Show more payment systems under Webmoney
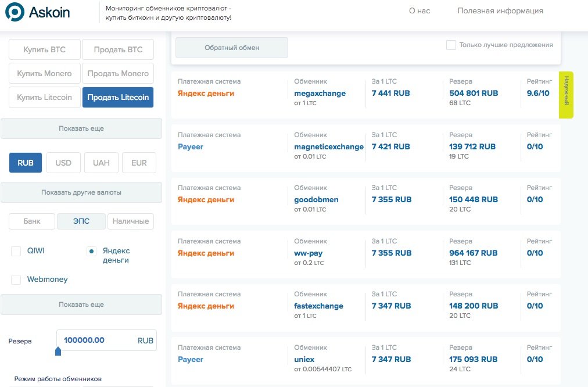Screen dimensions: 588x387 pyautogui.click(x=81, y=304)
